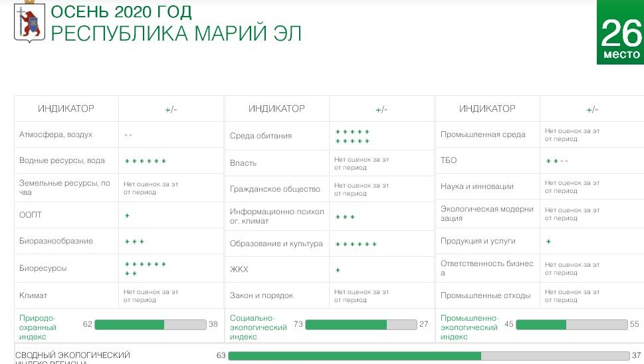Click the Сводный экологический индекс progress bar
This screenshot has height=364, width=644.
(x=429, y=356)
